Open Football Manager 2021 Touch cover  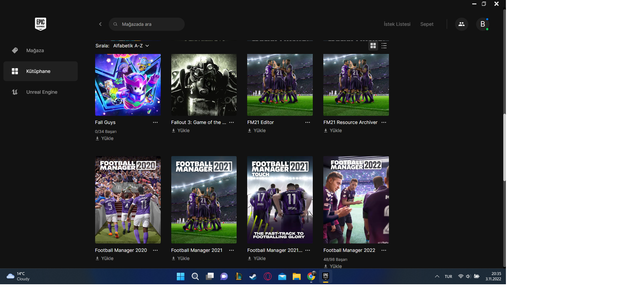coord(280,200)
